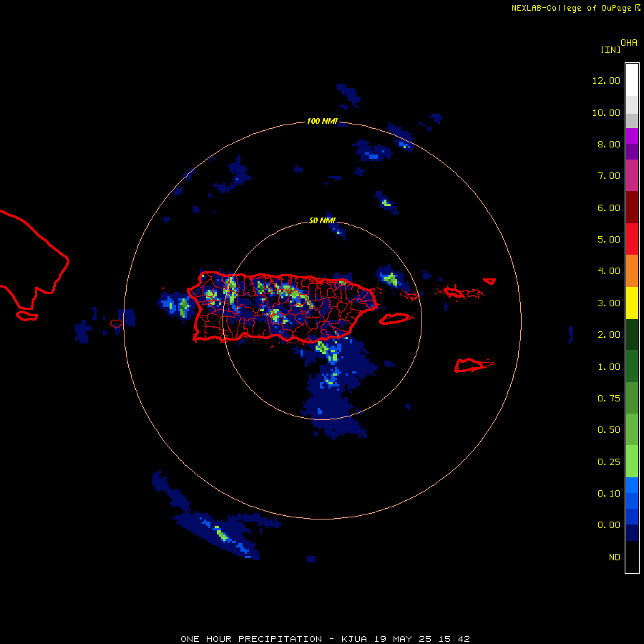644x644 pixels.
Task: Click the ONE HOUR PRECIPITATION title text
Action: coord(251,639)
